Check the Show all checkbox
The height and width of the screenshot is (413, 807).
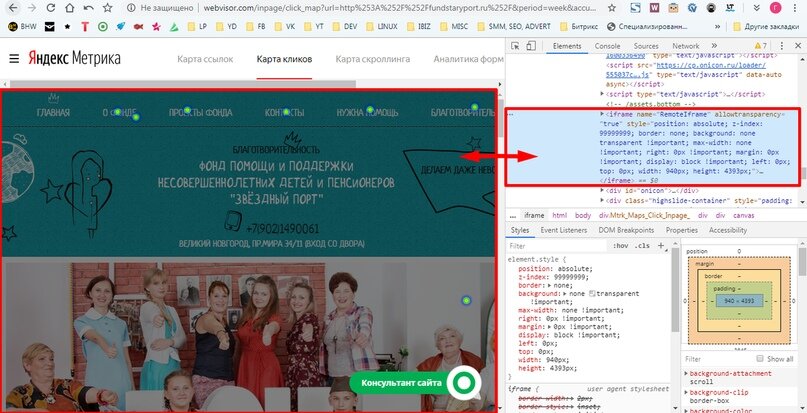click(760, 358)
